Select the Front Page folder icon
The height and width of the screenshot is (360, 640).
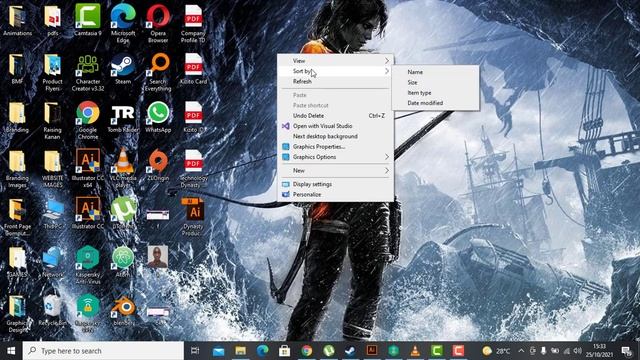tap(17, 217)
